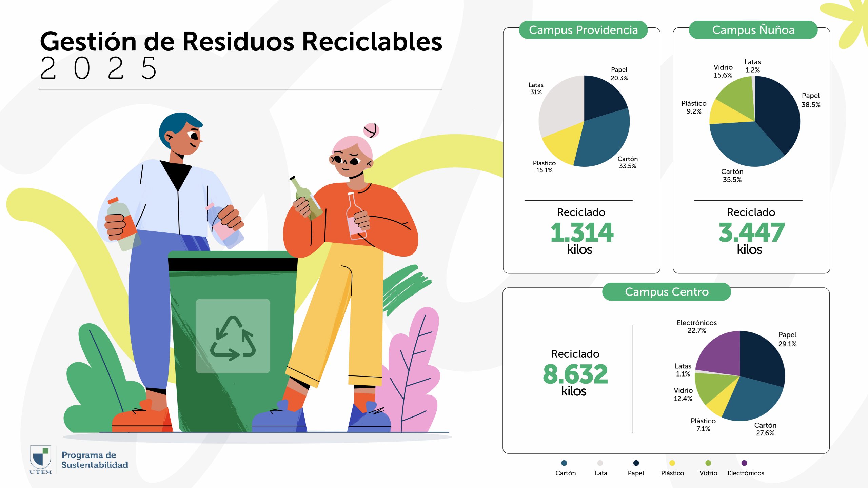Click the Programa de Sustentabilidad text
The height and width of the screenshot is (488, 868).
coord(95,460)
